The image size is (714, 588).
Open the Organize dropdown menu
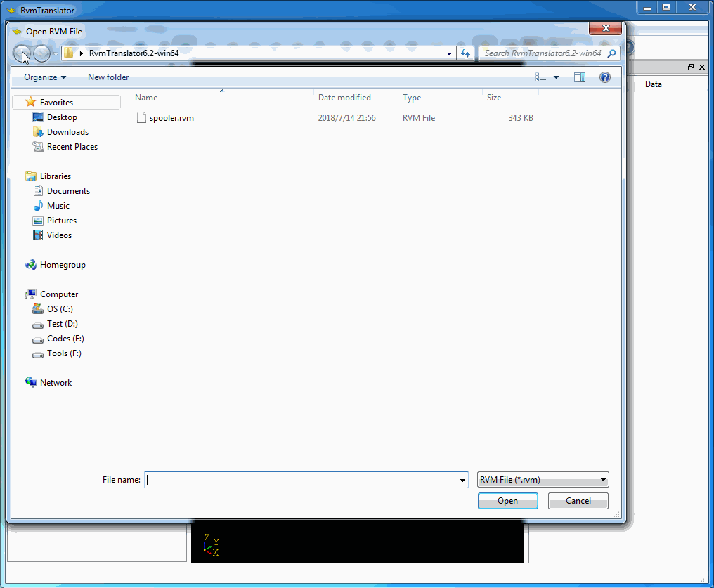point(45,77)
